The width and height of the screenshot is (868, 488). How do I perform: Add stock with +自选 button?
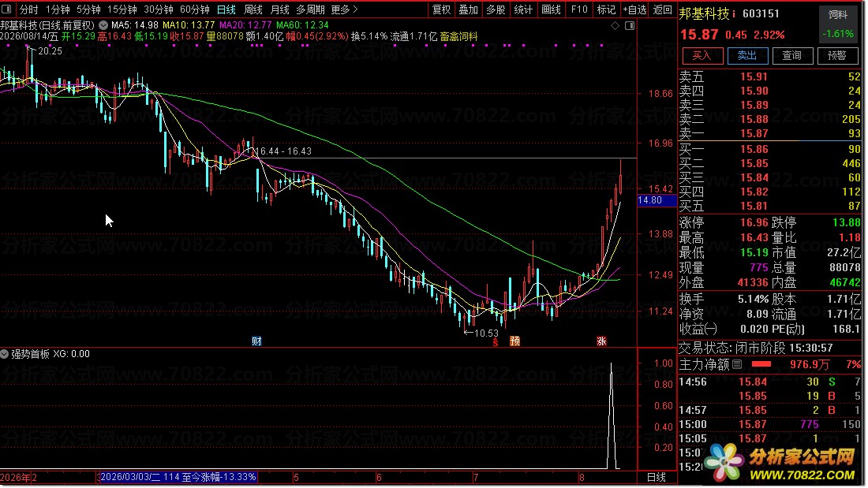(634, 9)
